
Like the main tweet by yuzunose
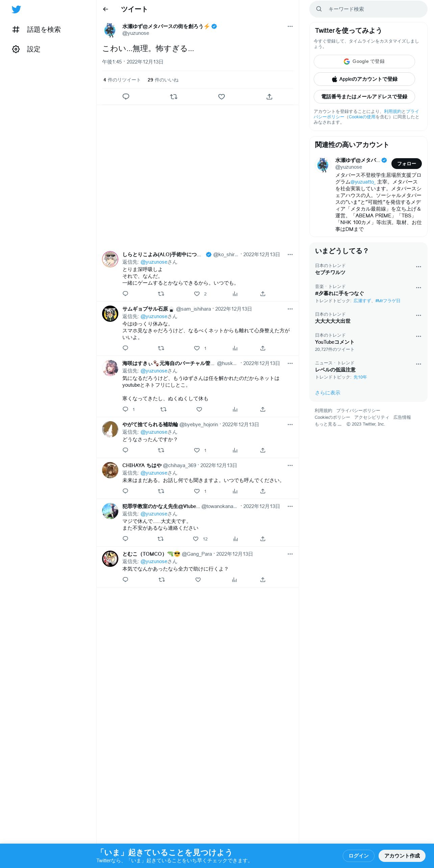point(221,97)
